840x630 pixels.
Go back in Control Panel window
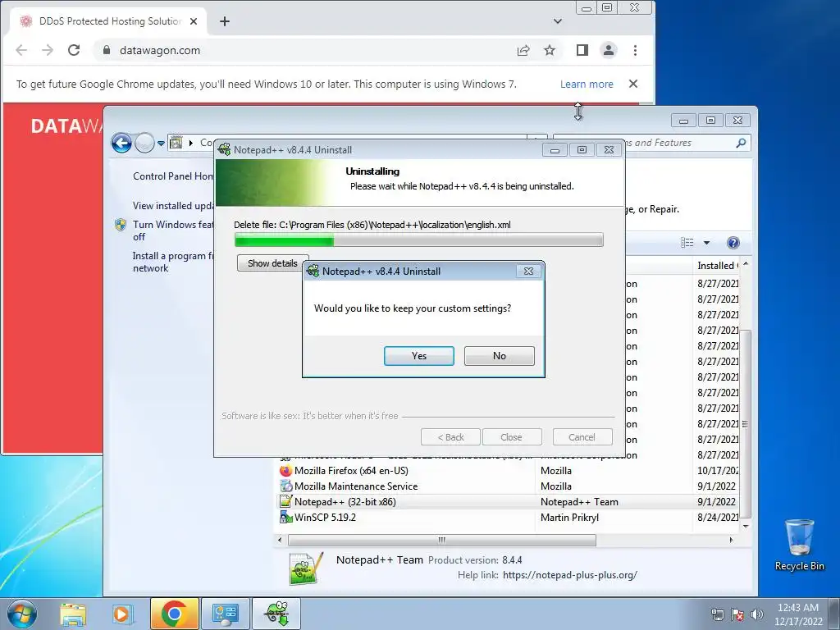pos(121,143)
